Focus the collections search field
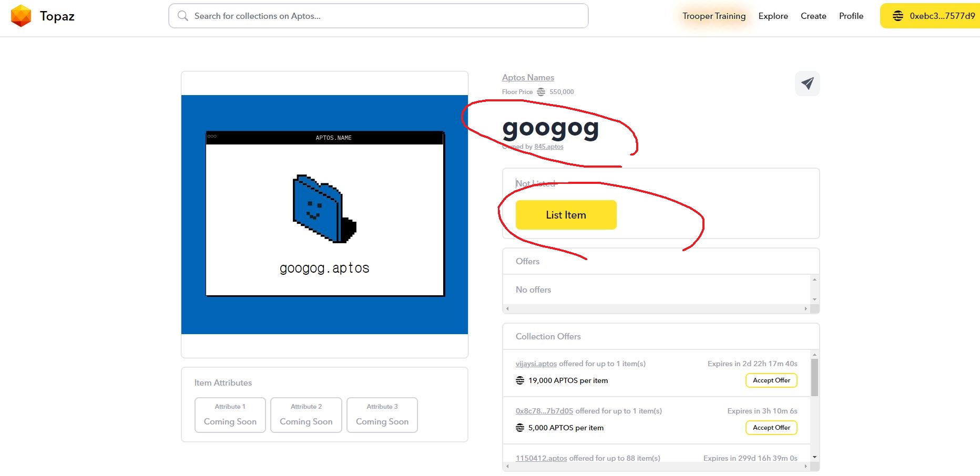The image size is (980, 476). [378, 16]
